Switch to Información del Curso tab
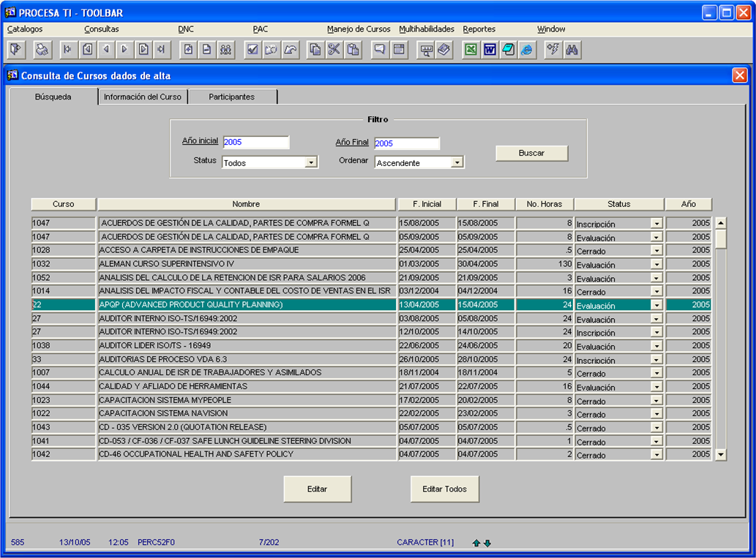This screenshot has height=558, width=756. (143, 97)
